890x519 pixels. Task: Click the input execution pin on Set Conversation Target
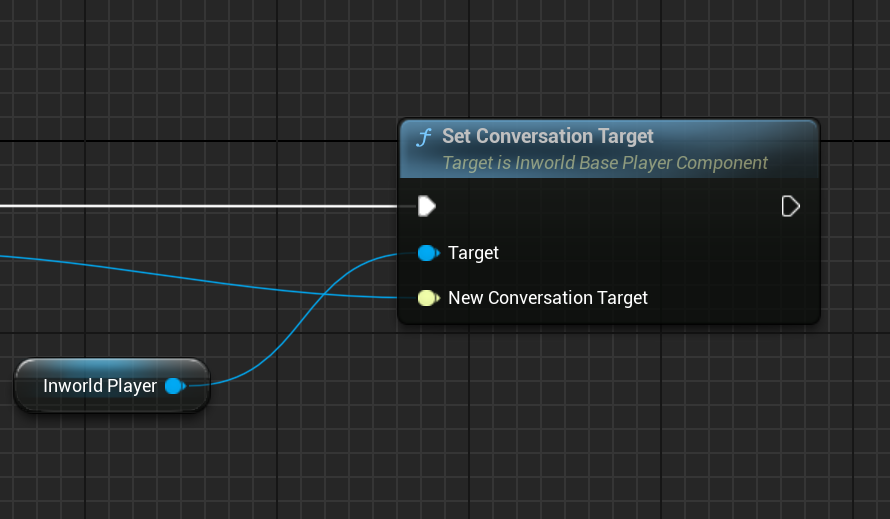pyautogui.click(x=427, y=206)
